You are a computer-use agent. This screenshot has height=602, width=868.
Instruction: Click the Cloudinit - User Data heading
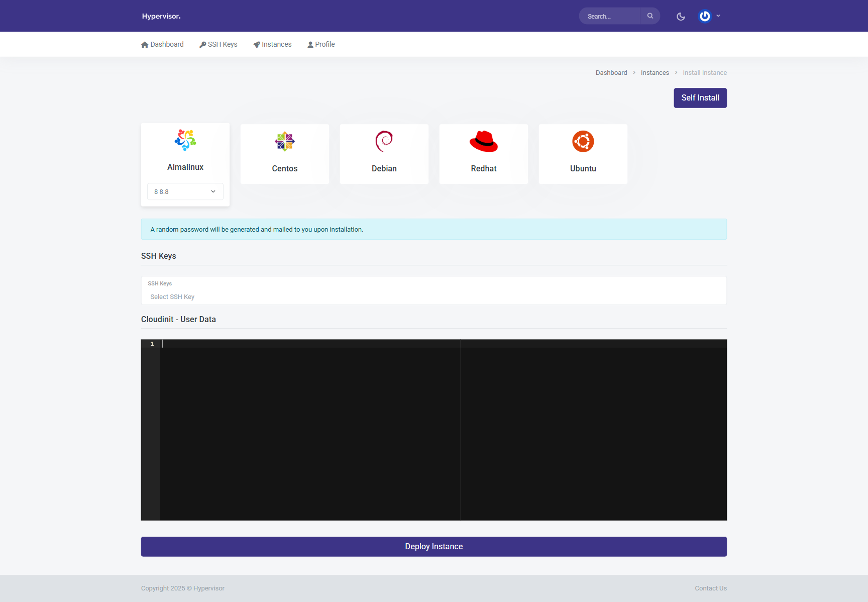[178, 320]
